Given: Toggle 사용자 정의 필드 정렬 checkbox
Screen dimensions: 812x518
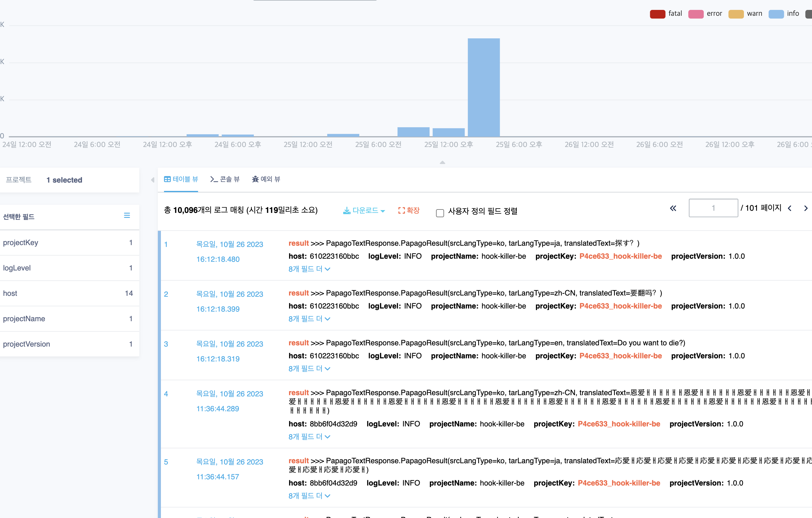Looking at the screenshot, I should click(x=440, y=213).
